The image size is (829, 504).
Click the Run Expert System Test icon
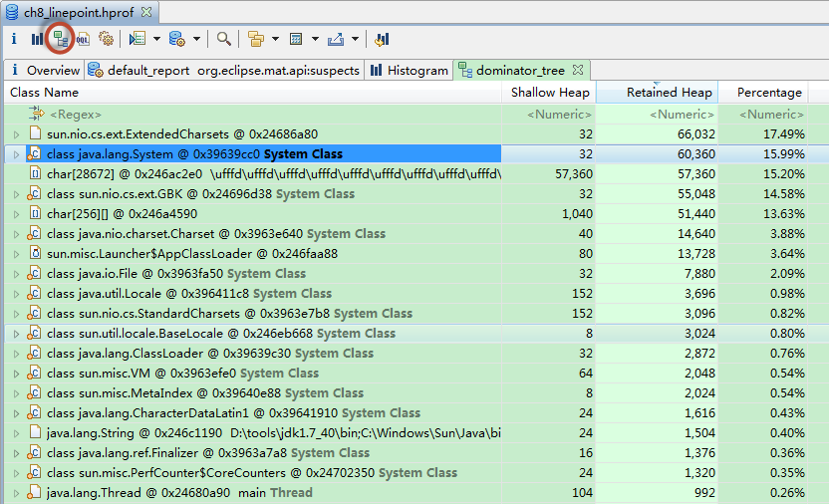pos(138,39)
